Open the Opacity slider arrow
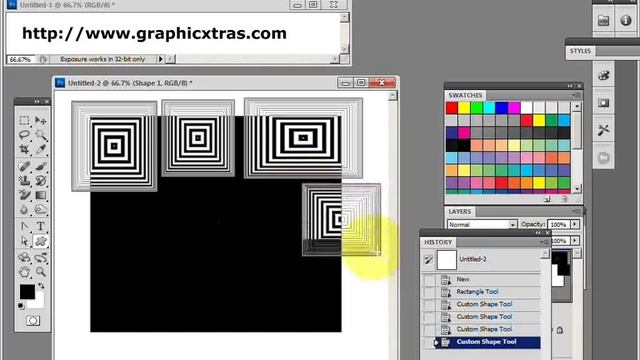640x360 pixels. coord(575,224)
